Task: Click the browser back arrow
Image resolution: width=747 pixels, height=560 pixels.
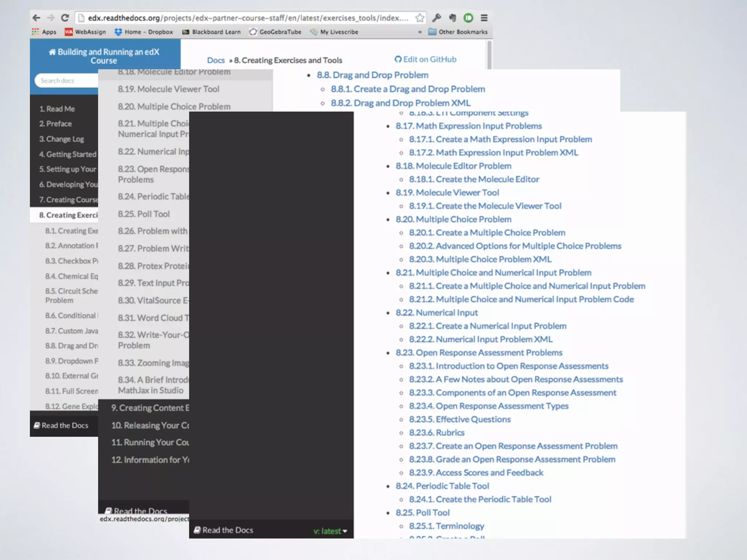Action: pyautogui.click(x=36, y=18)
